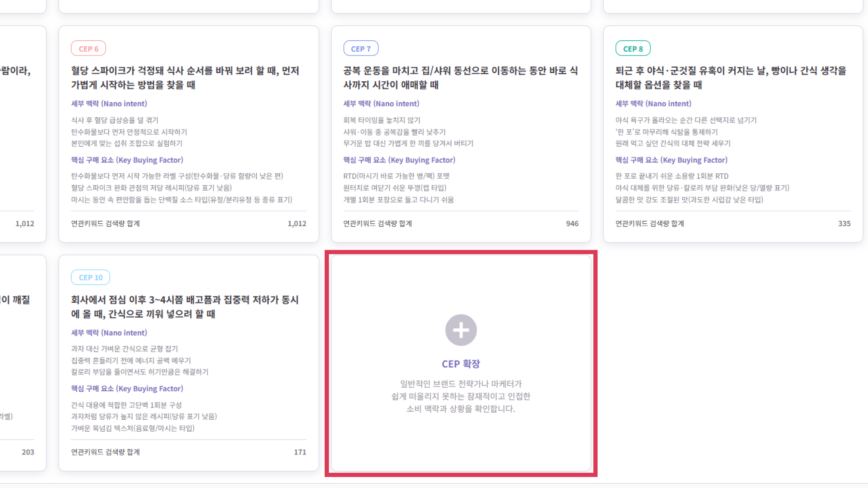The height and width of the screenshot is (488, 868).
Task: Click search volume total 335 in CEP 8
Action: (x=844, y=224)
